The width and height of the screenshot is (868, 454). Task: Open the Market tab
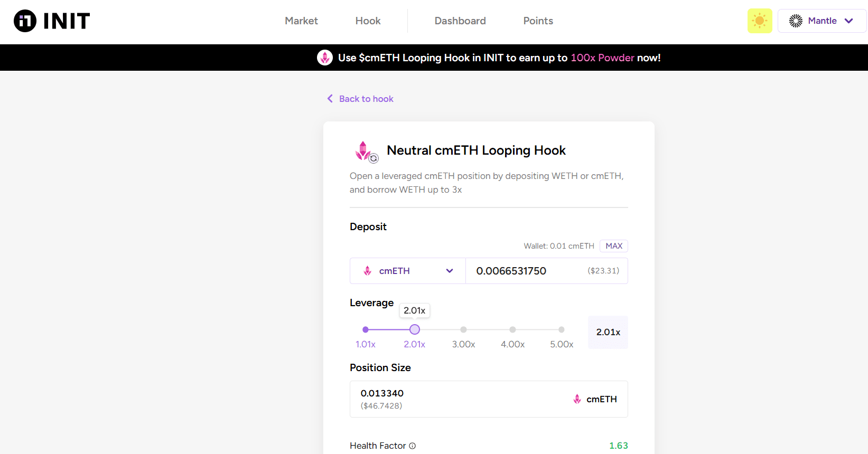(301, 21)
